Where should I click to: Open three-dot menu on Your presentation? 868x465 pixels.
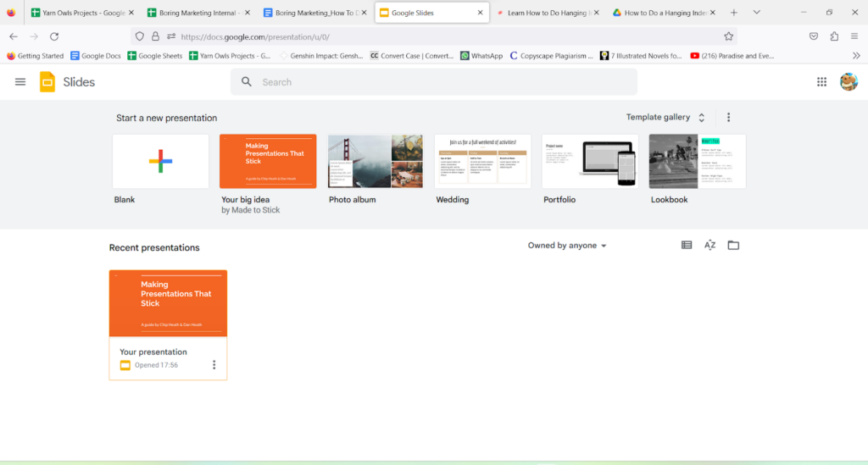point(214,365)
